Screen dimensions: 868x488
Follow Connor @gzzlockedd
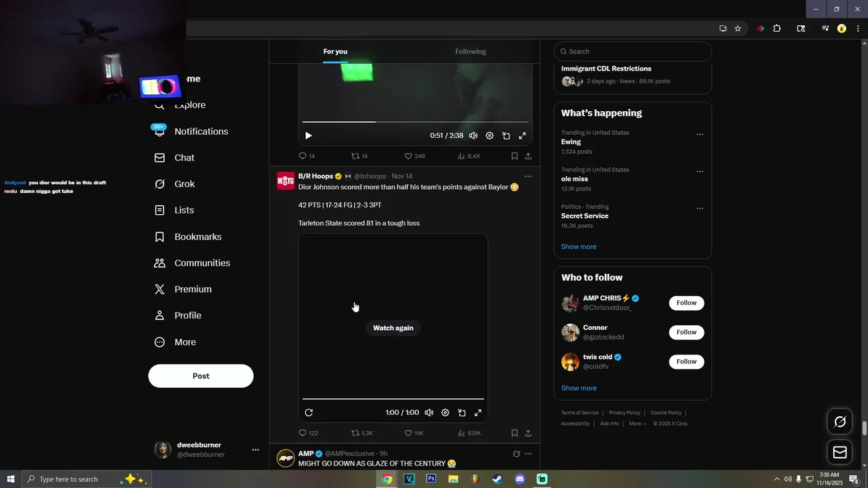tap(686, 332)
